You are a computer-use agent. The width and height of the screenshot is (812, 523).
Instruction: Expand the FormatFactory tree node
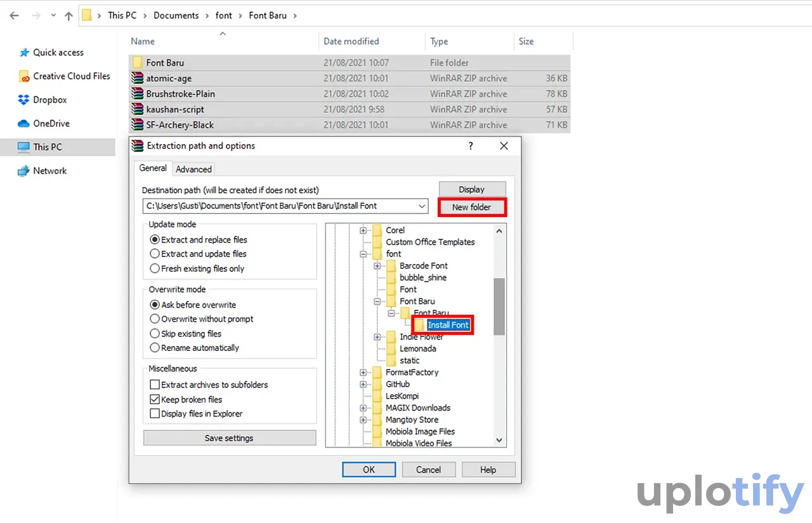363,373
